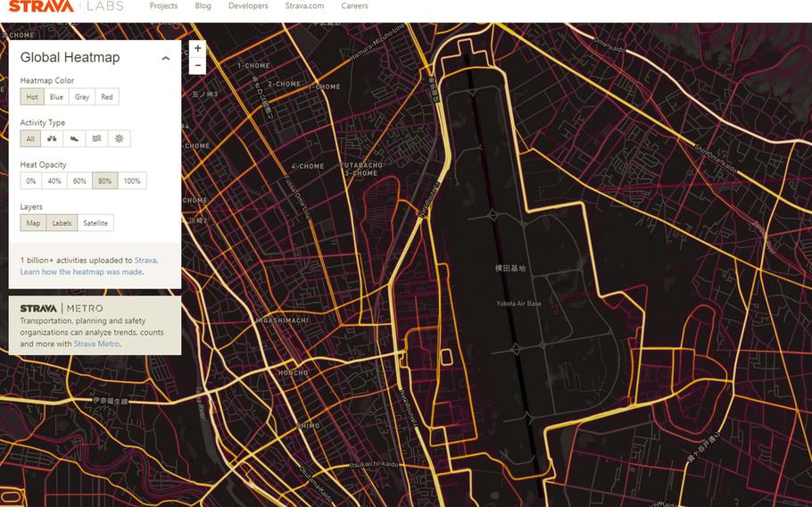Click the ShinOmekaido road label
This screenshot has height=507, width=812.
click(x=717, y=159)
